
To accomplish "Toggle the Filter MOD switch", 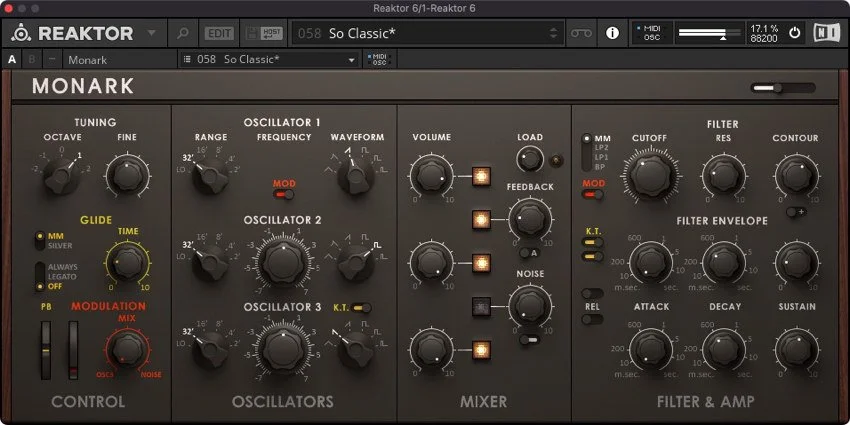I will (x=593, y=194).
